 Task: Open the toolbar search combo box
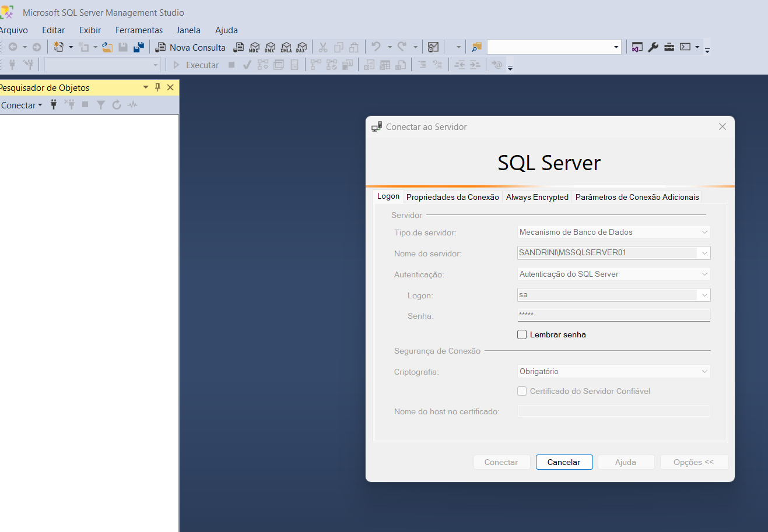click(554, 47)
